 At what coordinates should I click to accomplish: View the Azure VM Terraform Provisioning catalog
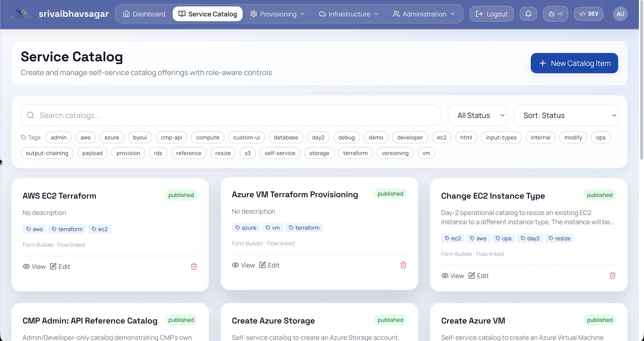tap(244, 265)
